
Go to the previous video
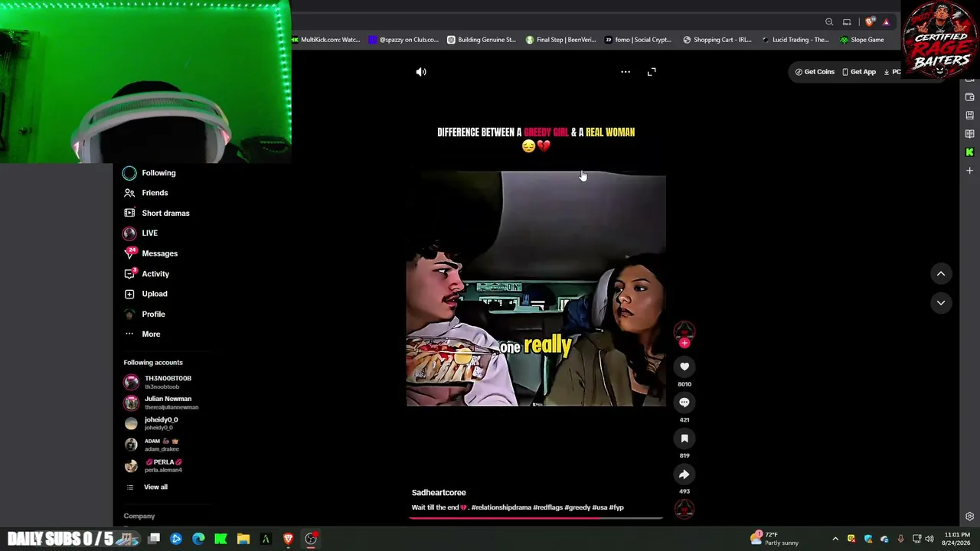[x=941, y=274]
